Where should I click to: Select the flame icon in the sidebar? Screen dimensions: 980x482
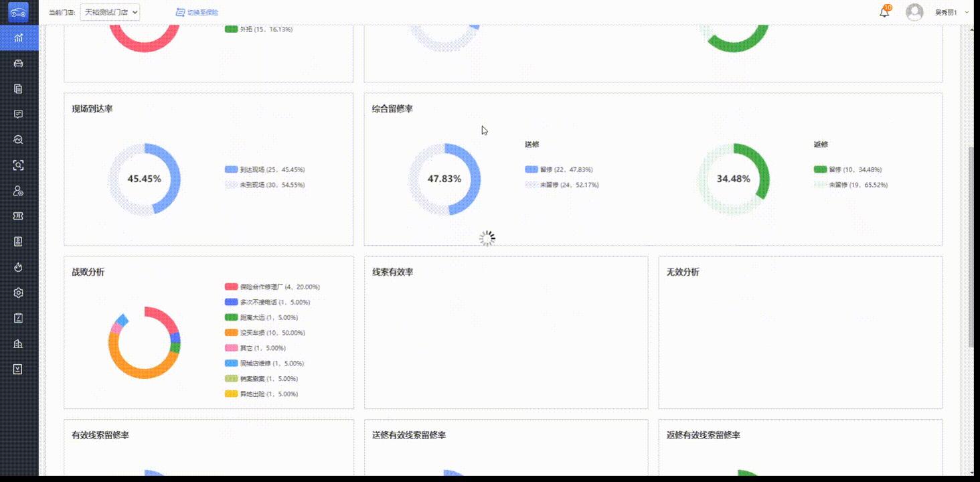(x=18, y=266)
